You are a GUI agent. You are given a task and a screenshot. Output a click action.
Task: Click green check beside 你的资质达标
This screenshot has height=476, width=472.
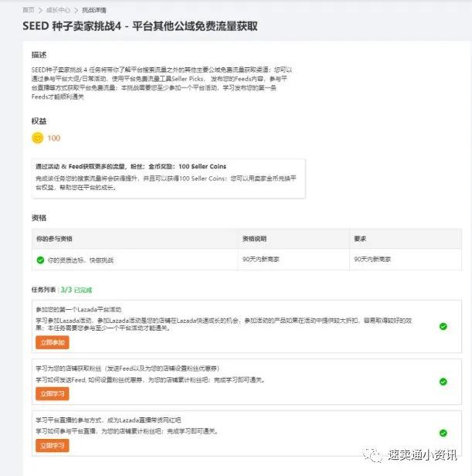click(40, 260)
